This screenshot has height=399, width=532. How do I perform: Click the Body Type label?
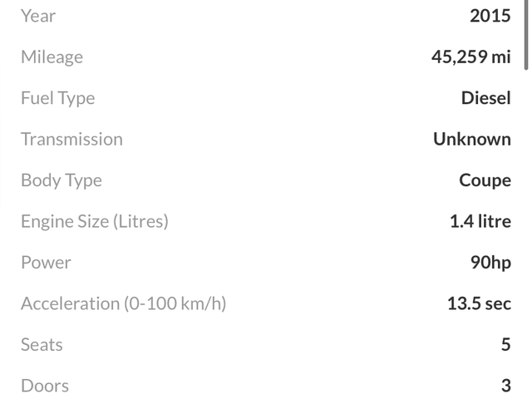tap(61, 180)
